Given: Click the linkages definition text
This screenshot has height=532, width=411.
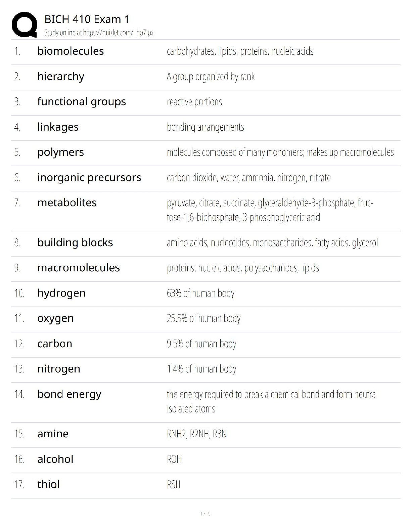Looking at the screenshot, I should [x=205, y=127].
